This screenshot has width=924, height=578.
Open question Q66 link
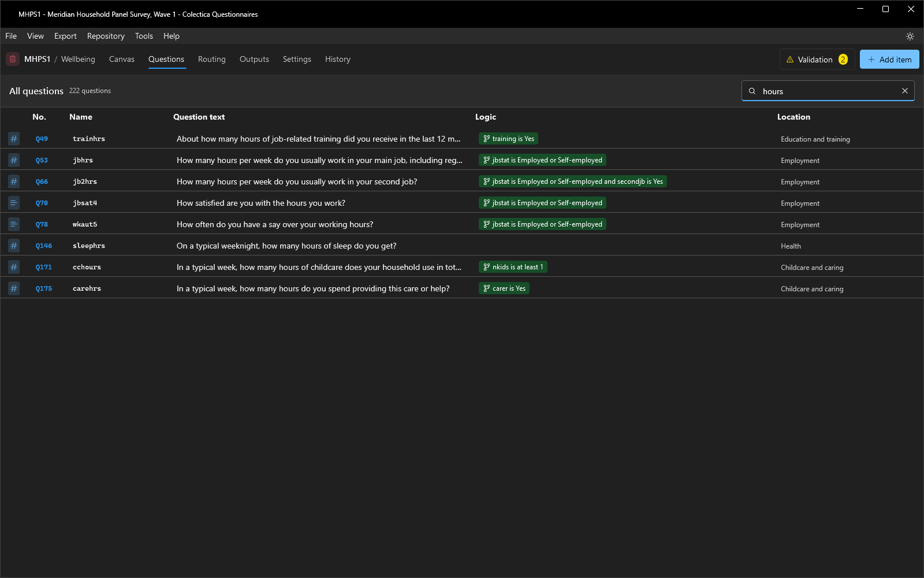tap(42, 181)
